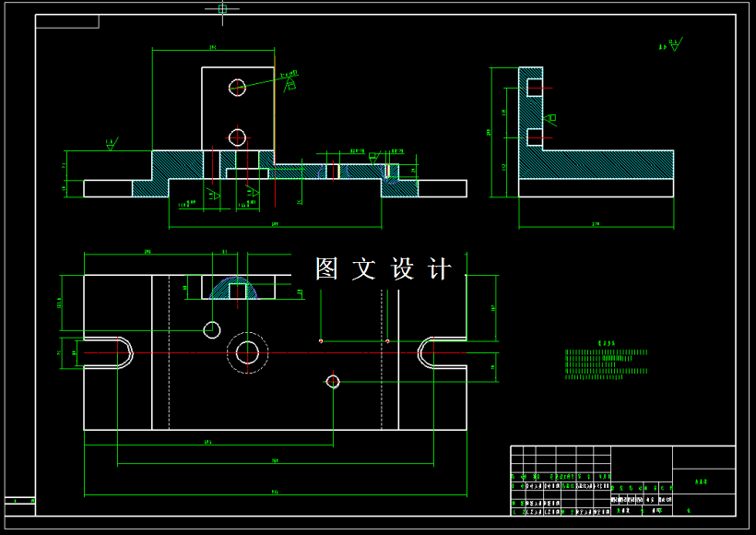This screenshot has width=756, height=535.
Task: Select the left U-shaped slot in plan view
Action: [x=109, y=352]
